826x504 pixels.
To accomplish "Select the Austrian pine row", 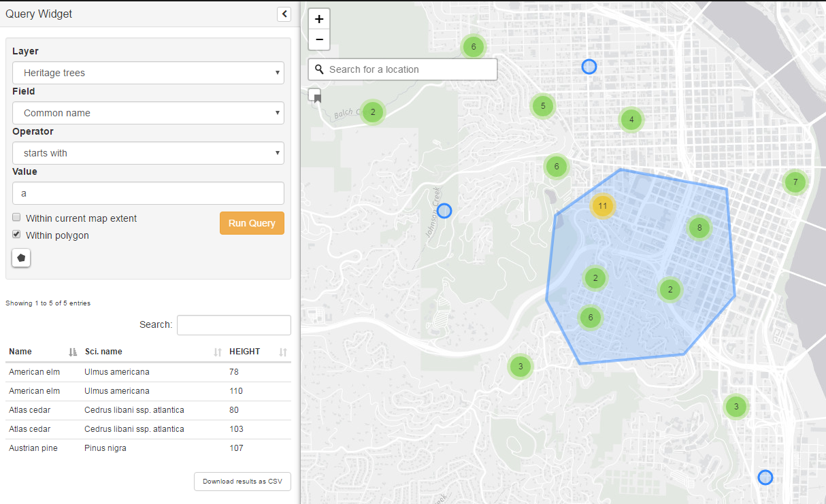I will tap(148, 448).
